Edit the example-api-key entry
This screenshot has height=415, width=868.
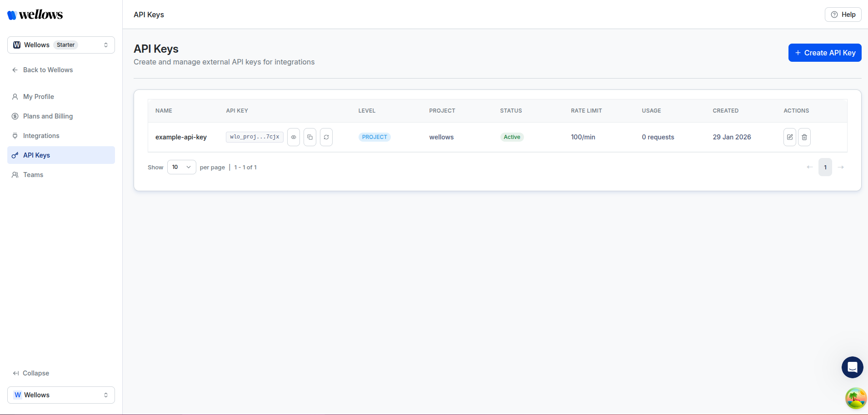[790, 137]
